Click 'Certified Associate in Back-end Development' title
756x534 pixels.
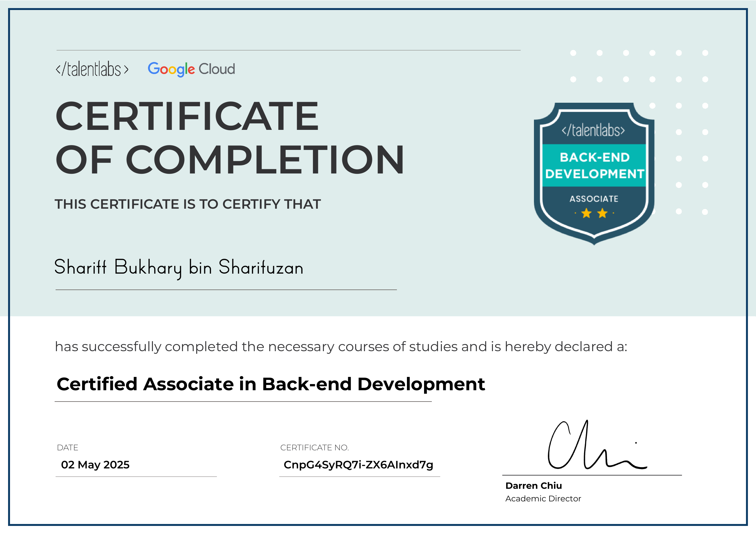(x=271, y=384)
